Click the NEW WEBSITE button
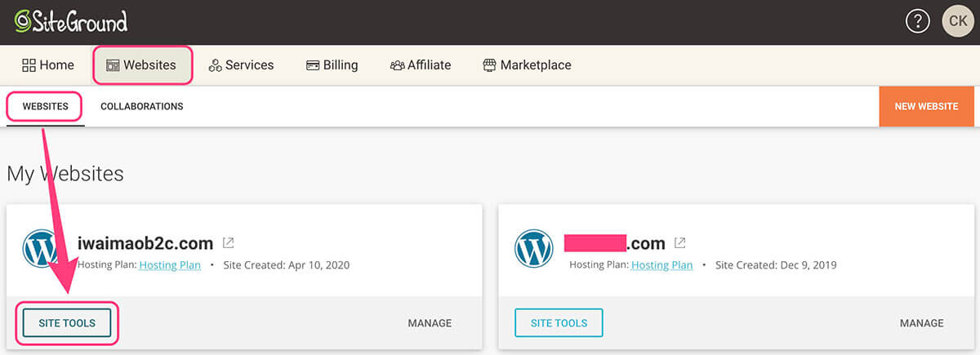Viewport: 980px width, 355px height. point(926,106)
